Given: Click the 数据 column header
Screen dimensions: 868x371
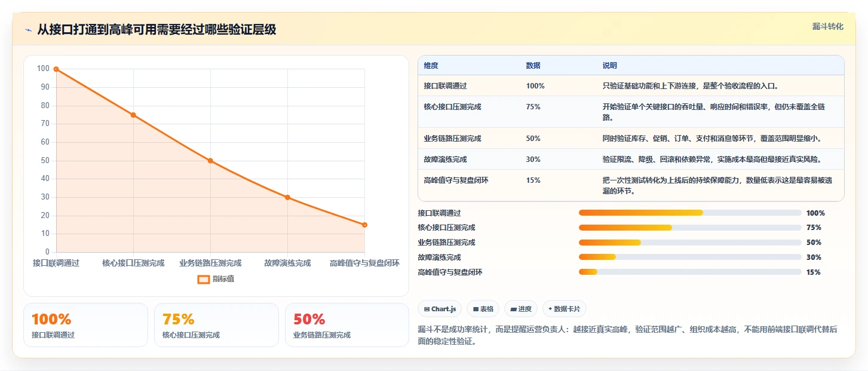Looking at the screenshot, I should [533, 66].
